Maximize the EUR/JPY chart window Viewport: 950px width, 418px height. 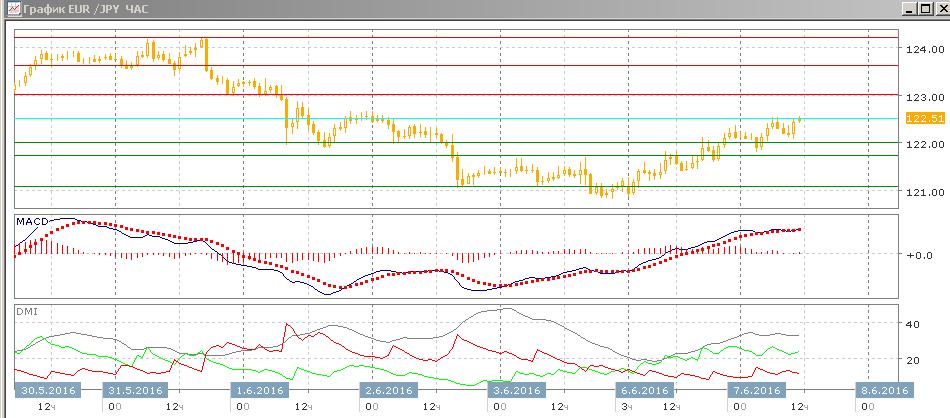coord(925,8)
